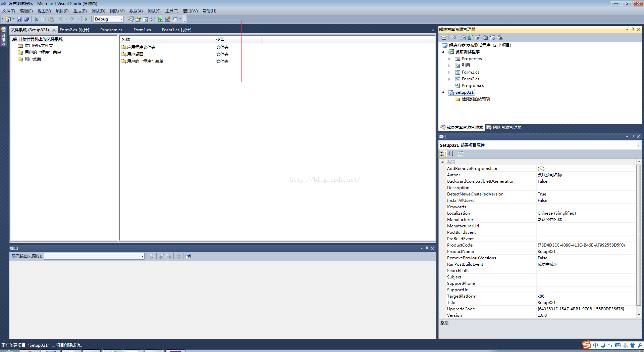Click the Command Window toolbar icon

tap(175, 19)
